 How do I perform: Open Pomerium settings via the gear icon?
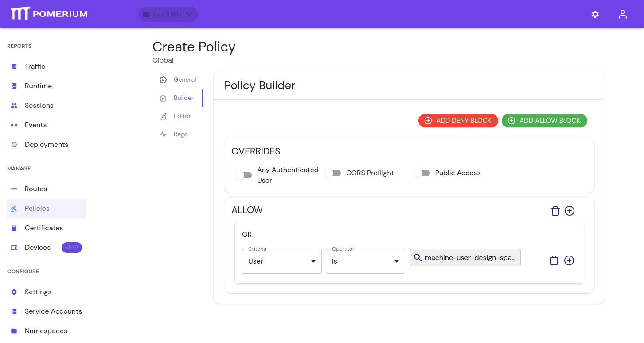click(x=595, y=14)
